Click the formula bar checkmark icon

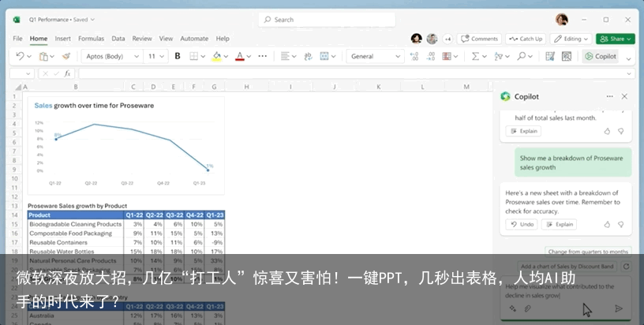tap(56, 73)
